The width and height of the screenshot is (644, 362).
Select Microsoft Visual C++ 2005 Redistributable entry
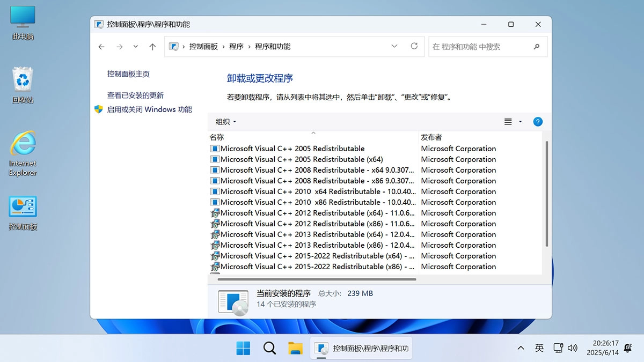click(x=292, y=149)
